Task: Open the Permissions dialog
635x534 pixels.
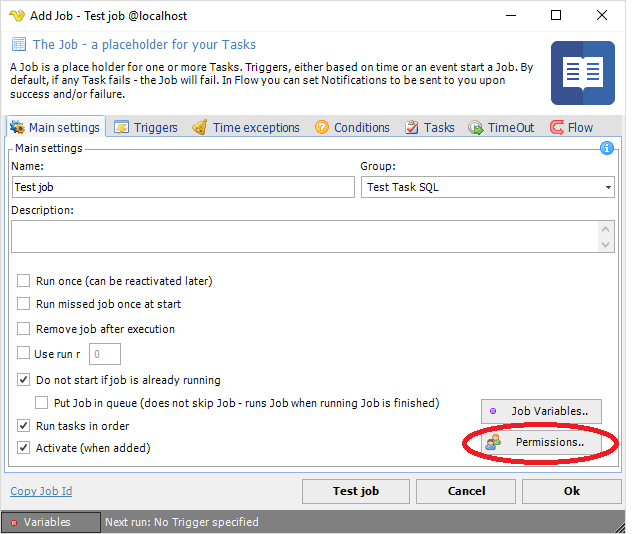Action: click(x=543, y=442)
